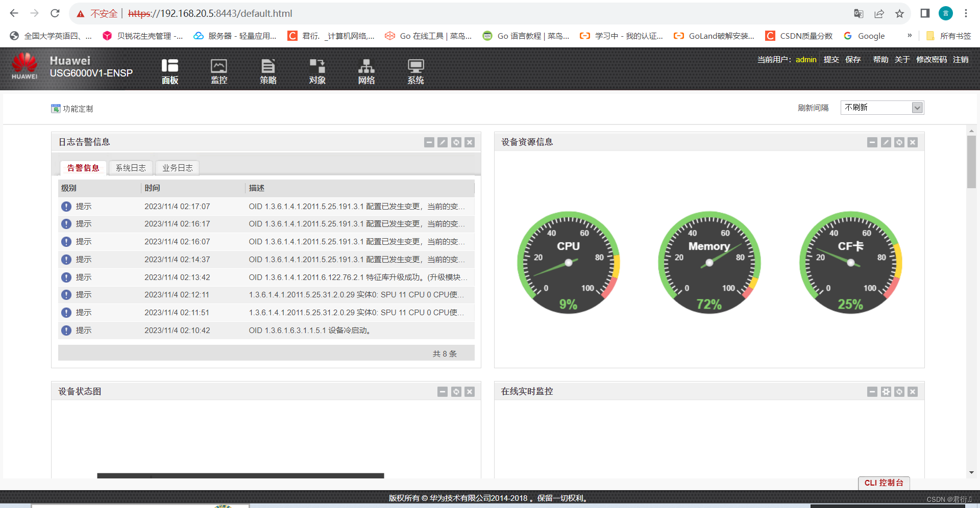Viewport: 980px width, 508px height.
Task: Click 修改密码 change password
Action: click(x=932, y=60)
